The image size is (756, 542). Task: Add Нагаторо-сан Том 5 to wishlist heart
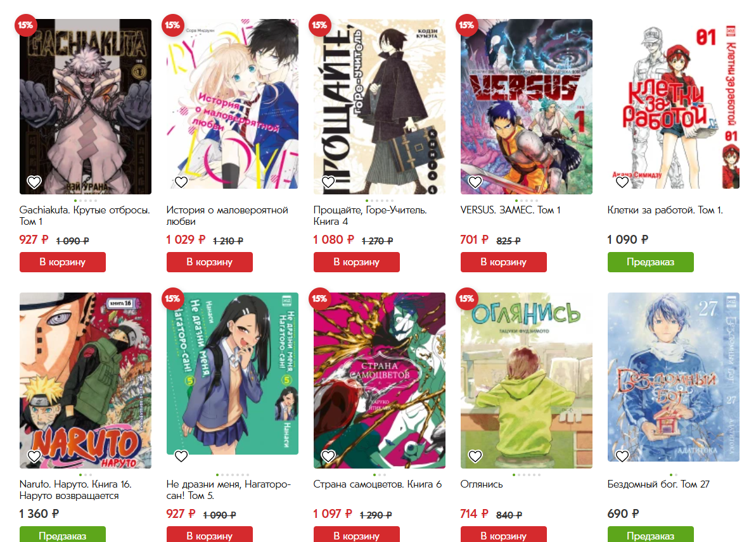pos(181,456)
